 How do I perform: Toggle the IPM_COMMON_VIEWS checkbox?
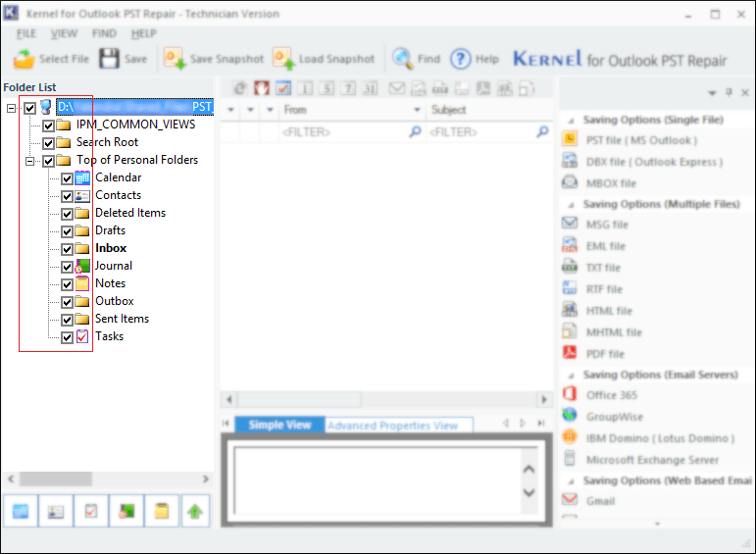pyautogui.click(x=48, y=126)
